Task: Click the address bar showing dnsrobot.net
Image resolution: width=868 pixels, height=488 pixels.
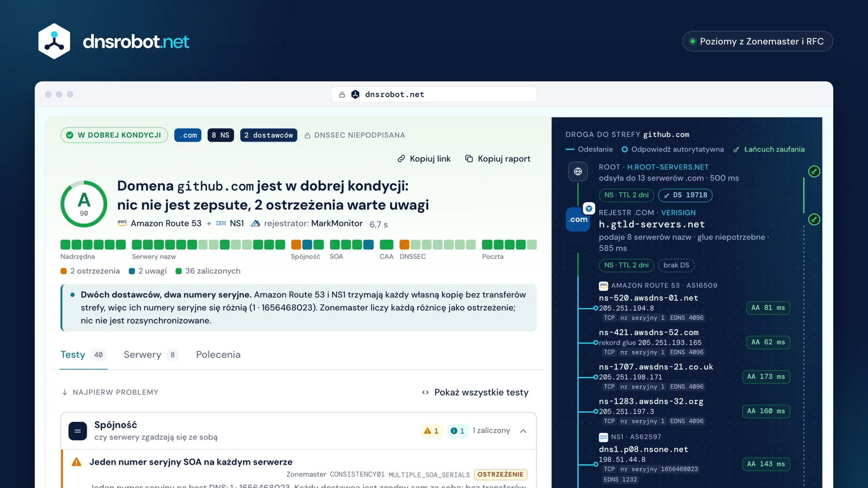Action: pyautogui.click(x=434, y=94)
